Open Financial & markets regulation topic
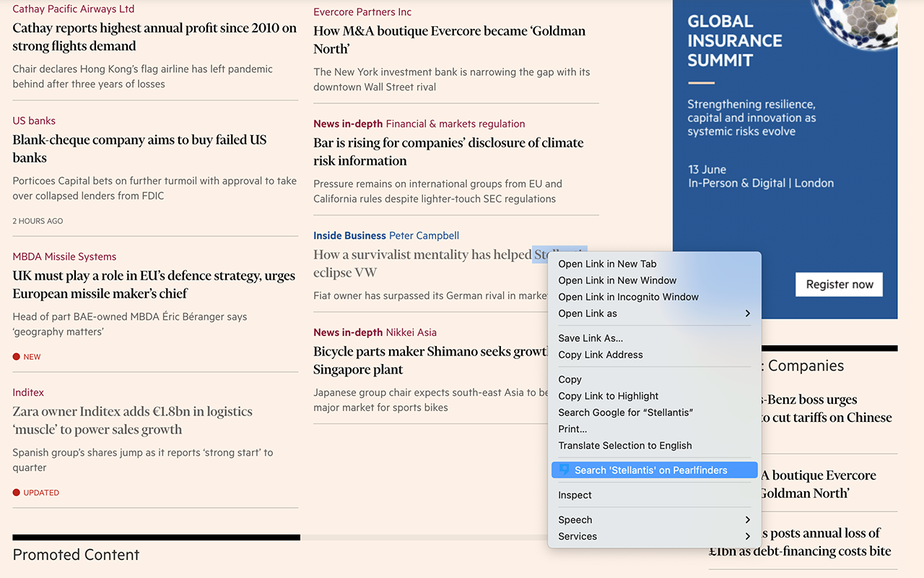The height and width of the screenshot is (578, 924). [x=456, y=124]
